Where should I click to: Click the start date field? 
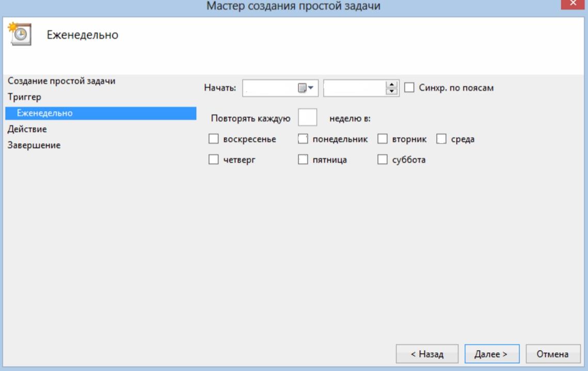280,88
